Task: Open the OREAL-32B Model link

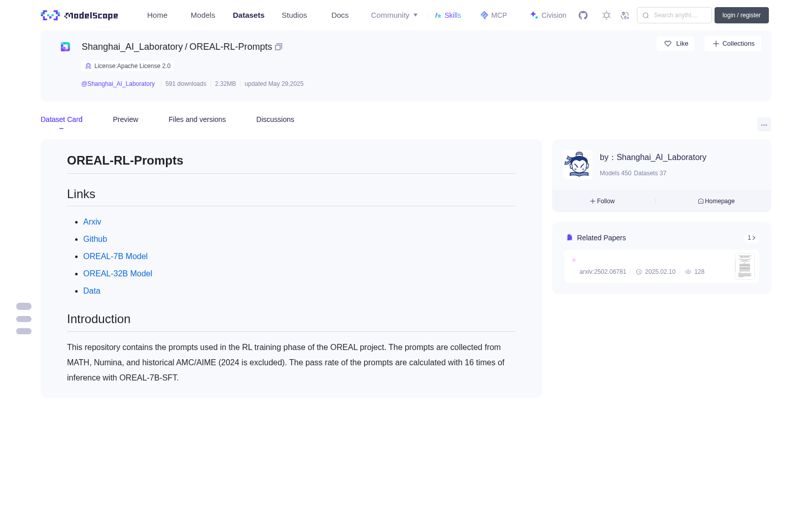Action: tap(118, 274)
